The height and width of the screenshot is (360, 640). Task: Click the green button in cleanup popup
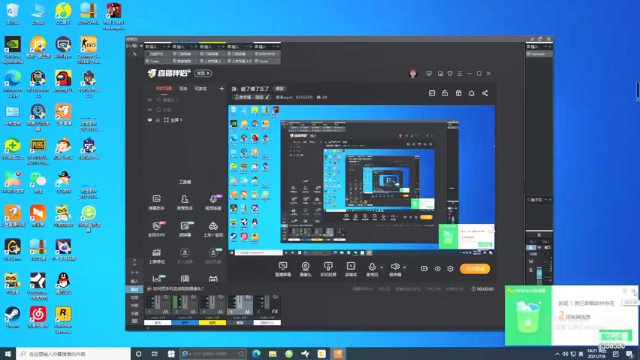[615, 336]
